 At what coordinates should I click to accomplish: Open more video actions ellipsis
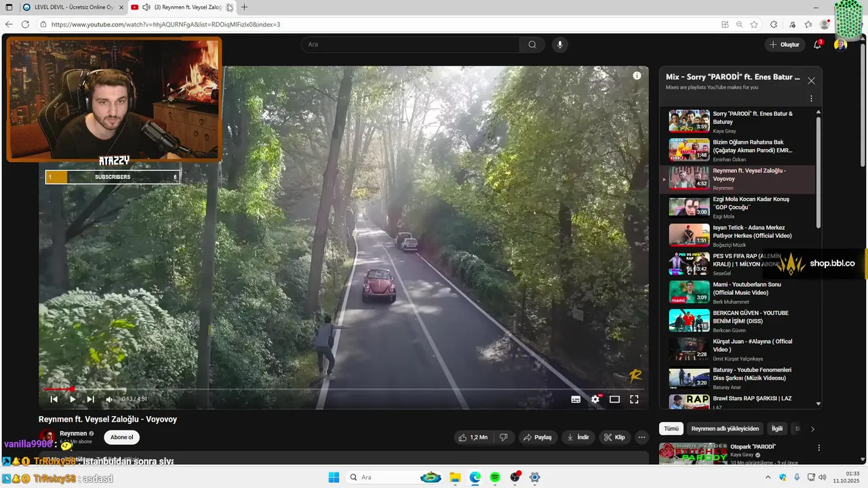coord(642,437)
